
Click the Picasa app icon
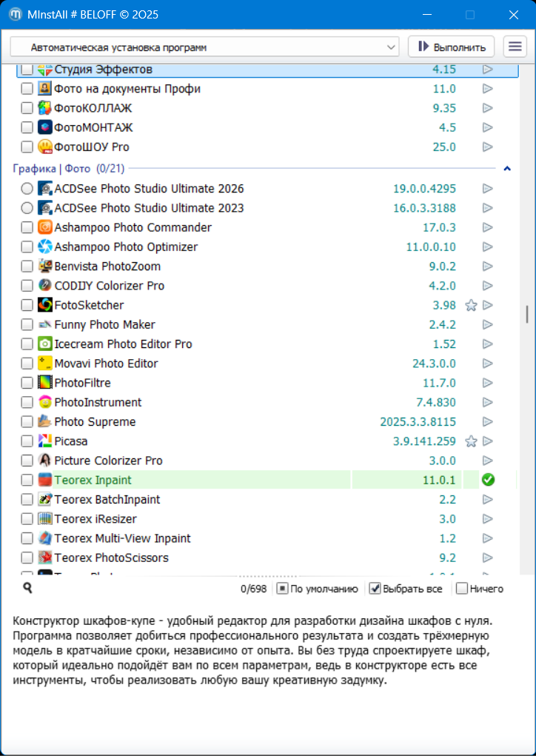point(44,441)
